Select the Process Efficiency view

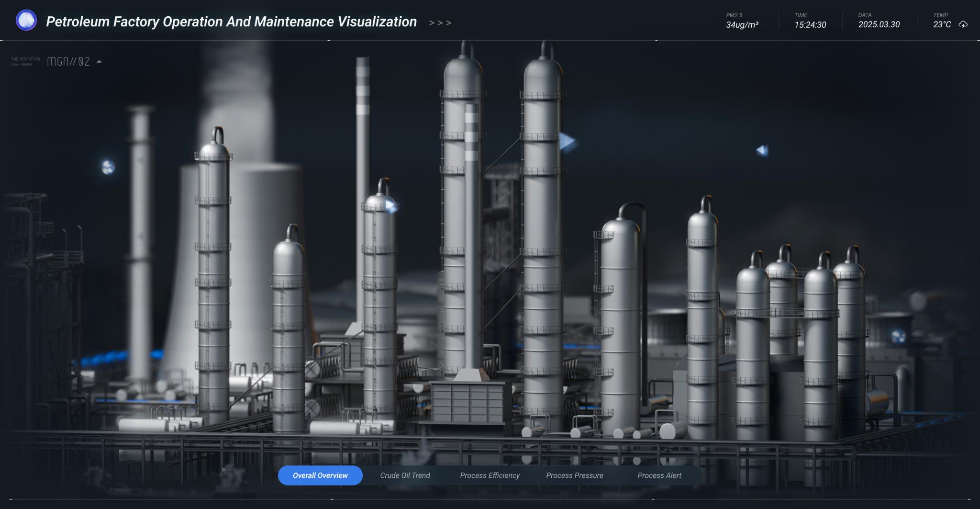pyautogui.click(x=490, y=475)
